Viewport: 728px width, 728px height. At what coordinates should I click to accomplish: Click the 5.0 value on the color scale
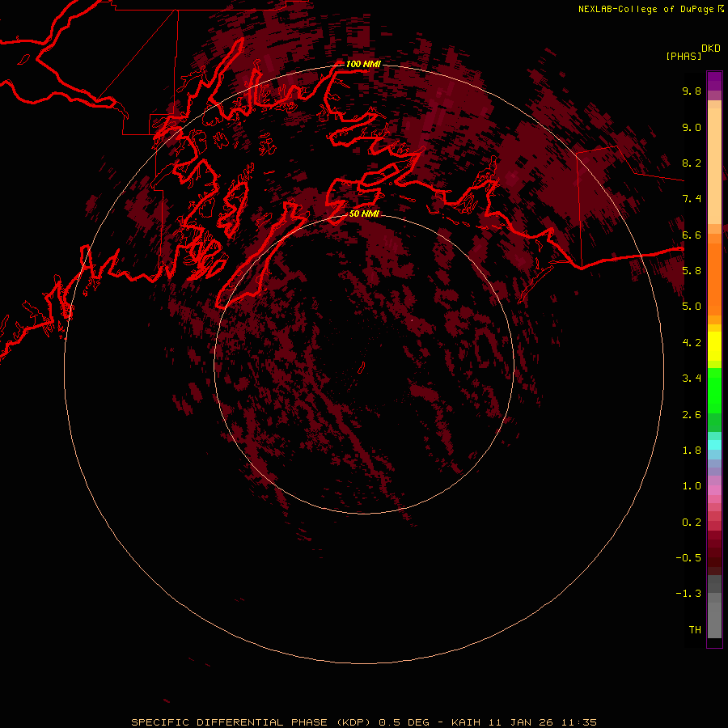click(692, 307)
